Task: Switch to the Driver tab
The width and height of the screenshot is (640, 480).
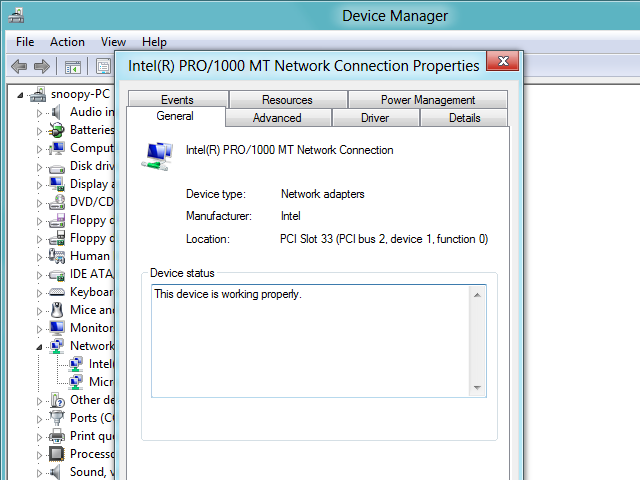Action: coord(376,118)
